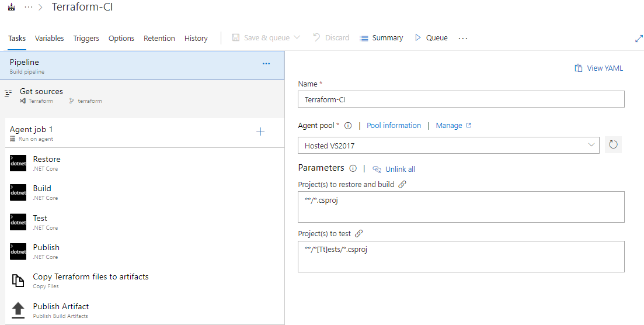Screen dimensions: 644x325
Task: Click the dotnet icon beside Publish
Action: pyautogui.click(x=18, y=251)
